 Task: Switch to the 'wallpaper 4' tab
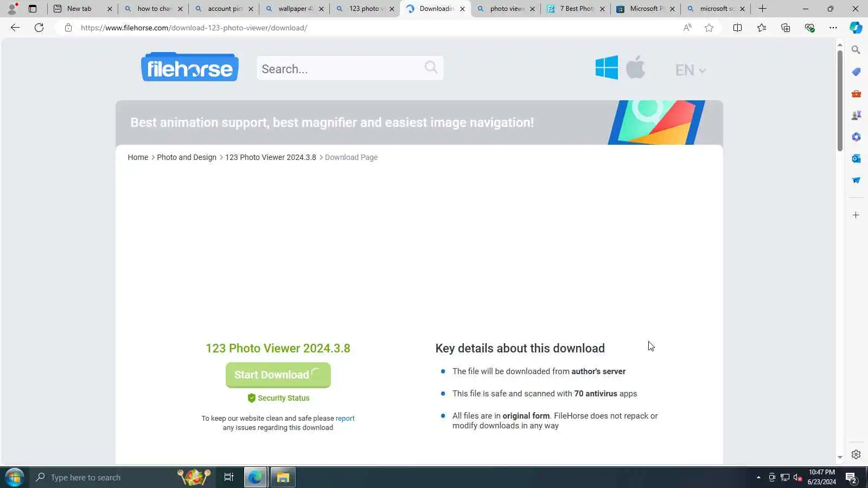tap(294, 9)
